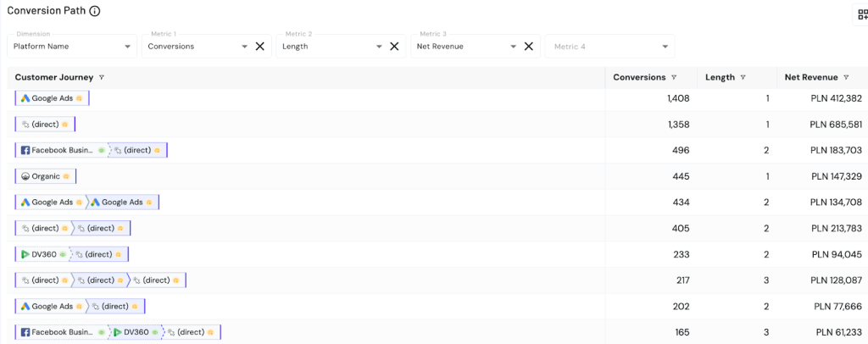Remove the Length metric with X
Image resolution: width=868 pixels, height=344 pixels.
click(x=394, y=47)
